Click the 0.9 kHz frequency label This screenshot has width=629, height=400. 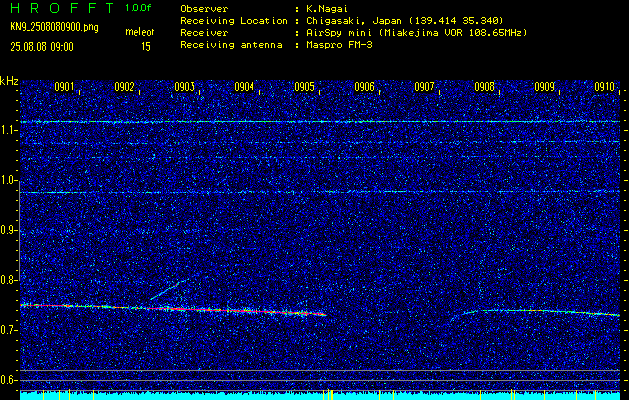pyautogui.click(x=8, y=230)
